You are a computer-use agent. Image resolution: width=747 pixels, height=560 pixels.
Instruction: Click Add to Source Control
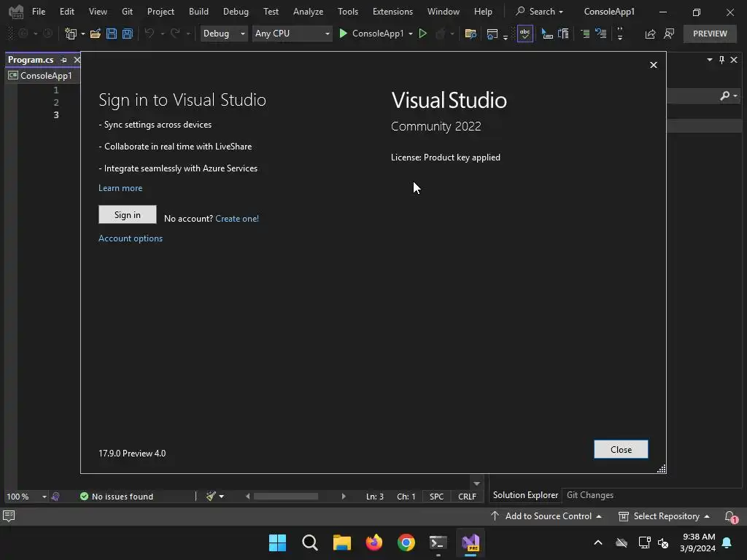point(546,516)
